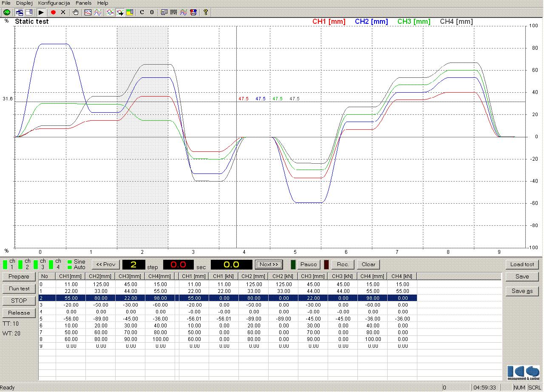Screen dimensions: 544x392
Task: Open the Help menu
Action: pos(102,3)
